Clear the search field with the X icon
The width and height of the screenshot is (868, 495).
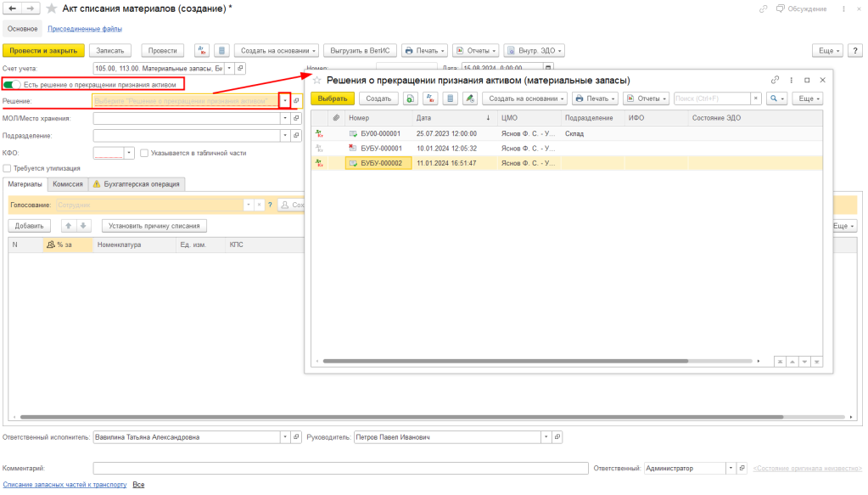(x=754, y=98)
